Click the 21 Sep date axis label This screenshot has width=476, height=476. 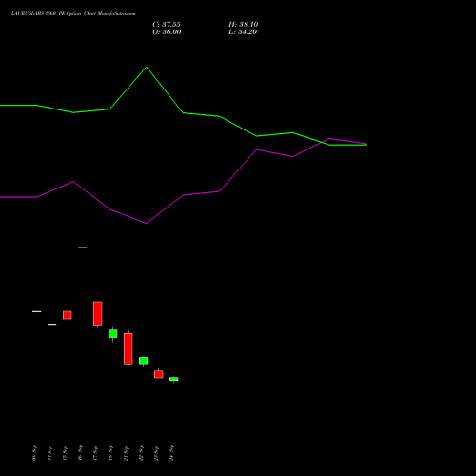pyautogui.click(x=126, y=453)
